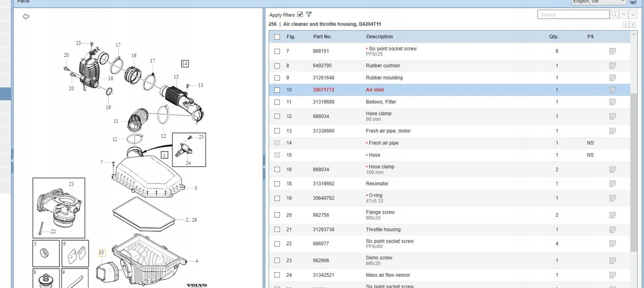This screenshot has width=644, height=288.
Task: Go to previous section with left chevron
Action: (626, 25)
